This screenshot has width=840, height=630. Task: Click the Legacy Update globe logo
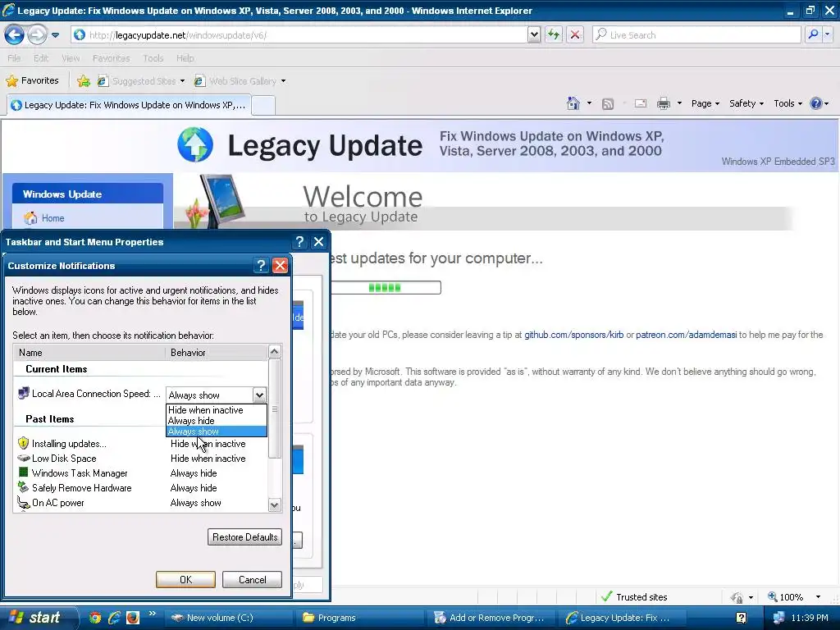[x=195, y=144]
